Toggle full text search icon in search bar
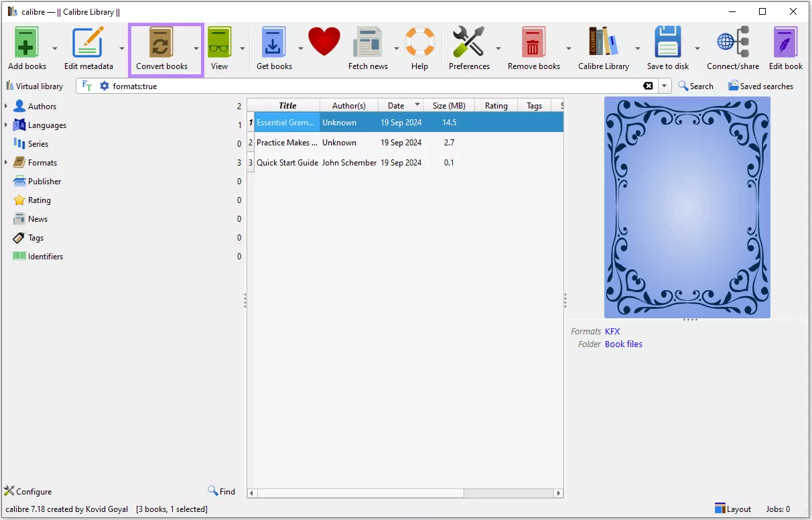812x520 pixels. point(87,86)
